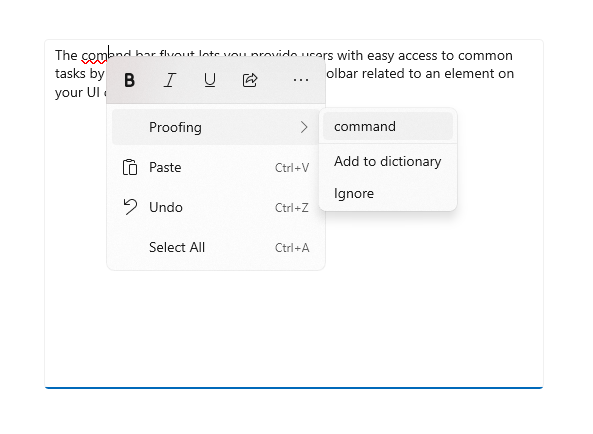Open the ellipsis more options button
The width and height of the screenshot is (593, 434).
(301, 80)
